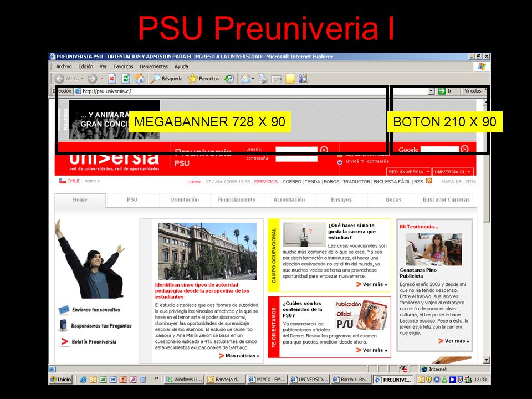
Task: Click the orange RSS feed icon
Action: [x=429, y=181]
